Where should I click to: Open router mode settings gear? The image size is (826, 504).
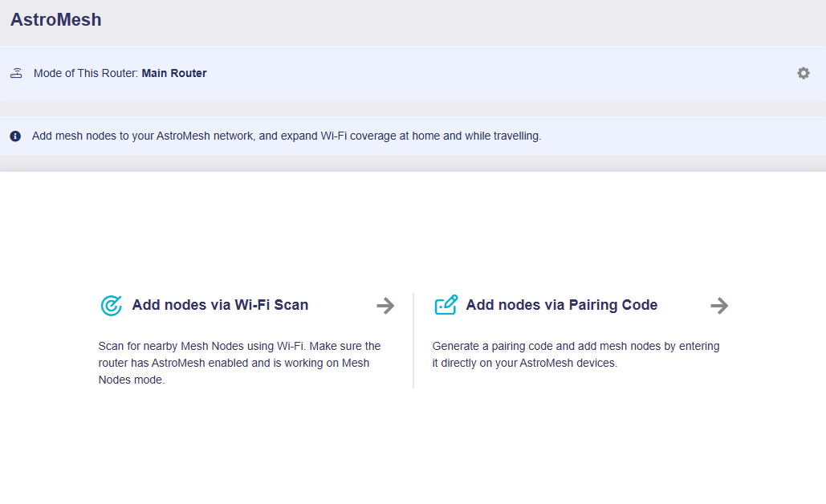[x=803, y=73]
